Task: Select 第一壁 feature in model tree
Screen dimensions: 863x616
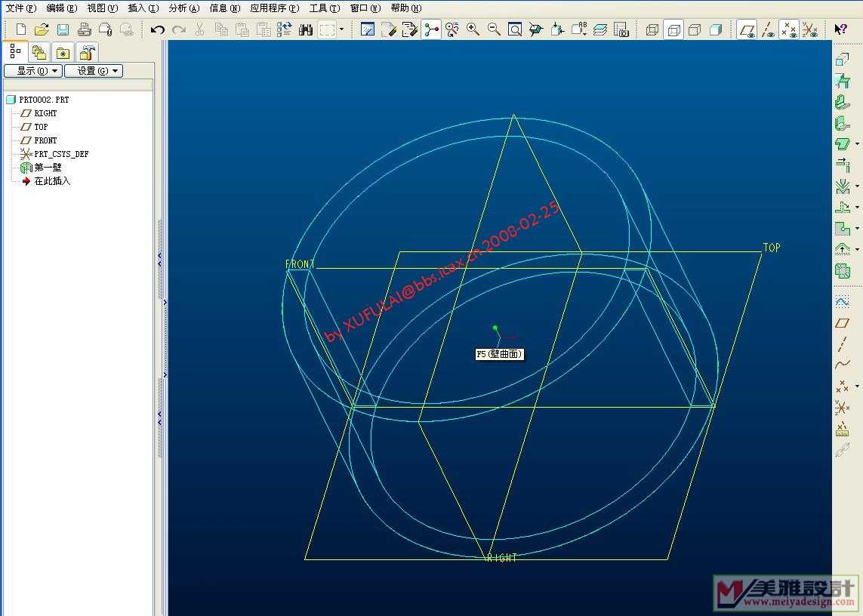Action: tap(48, 168)
